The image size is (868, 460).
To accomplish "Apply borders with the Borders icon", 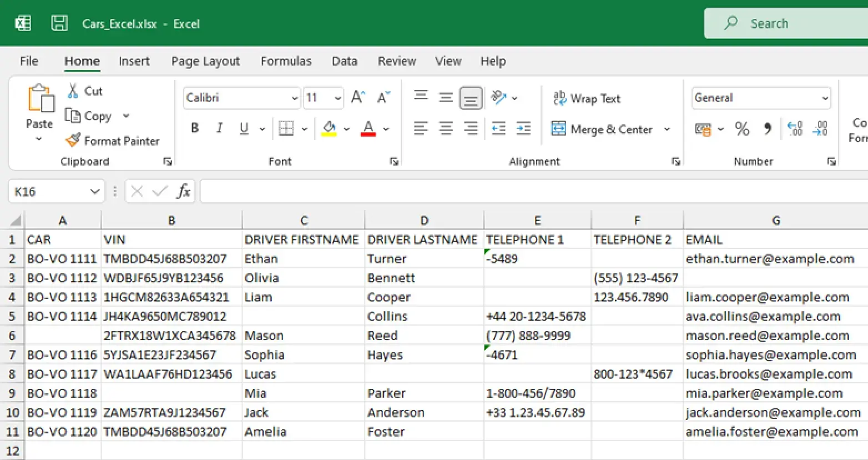I will (286, 128).
